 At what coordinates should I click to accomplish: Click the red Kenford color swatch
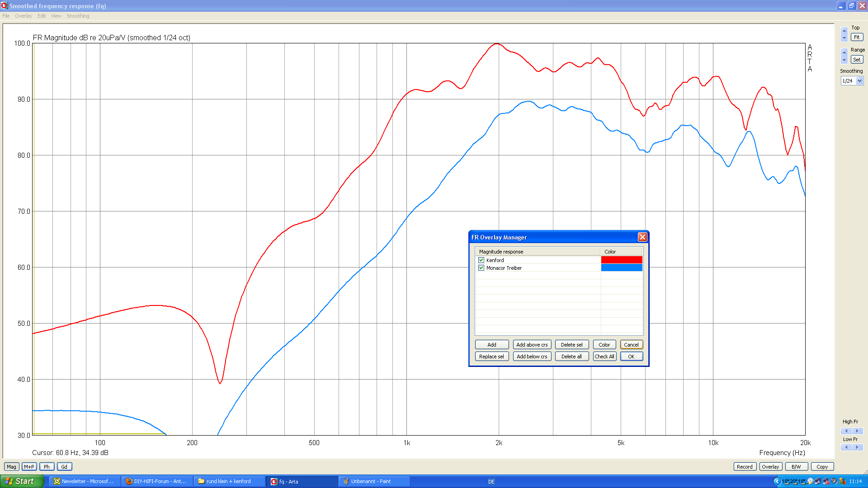(x=621, y=260)
